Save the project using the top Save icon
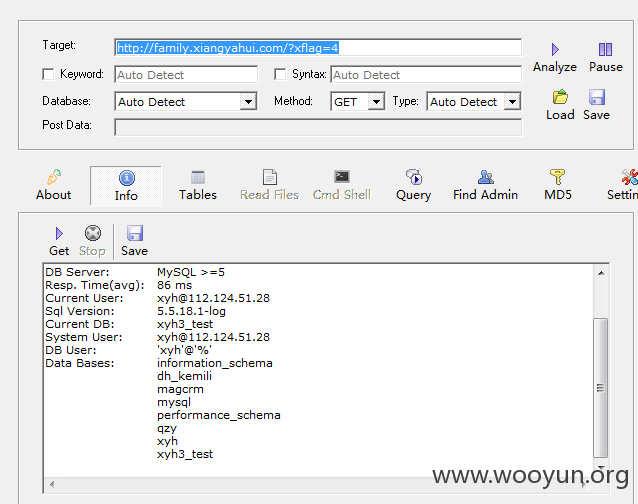The width and height of the screenshot is (638, 504). pyautogui.click(x=596, y=105)
